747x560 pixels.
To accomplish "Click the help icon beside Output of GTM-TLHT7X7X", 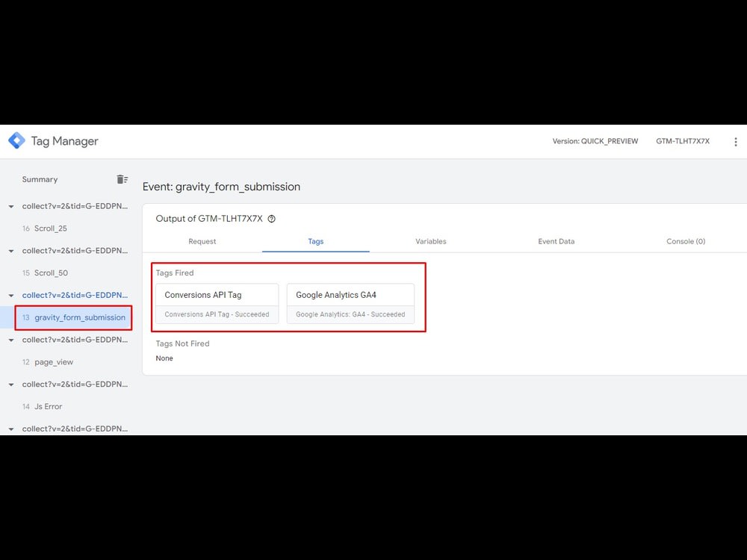I will tap(272, 219).
